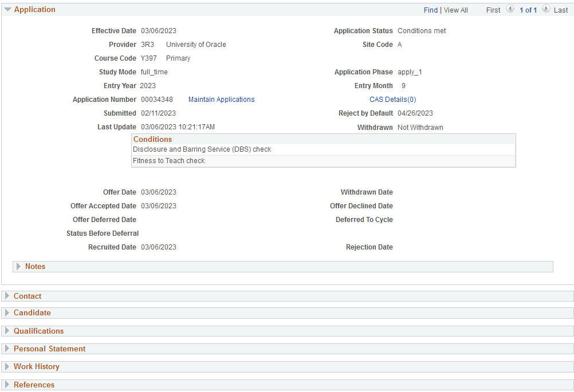
Task: Select 'Disclosure and Barring Service (DBS) check' row
Action: [323, 149]
